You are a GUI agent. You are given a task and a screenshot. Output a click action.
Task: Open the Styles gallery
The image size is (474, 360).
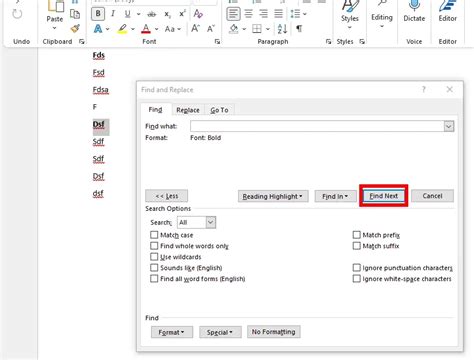pyautogui.click(x=349, y=13)
